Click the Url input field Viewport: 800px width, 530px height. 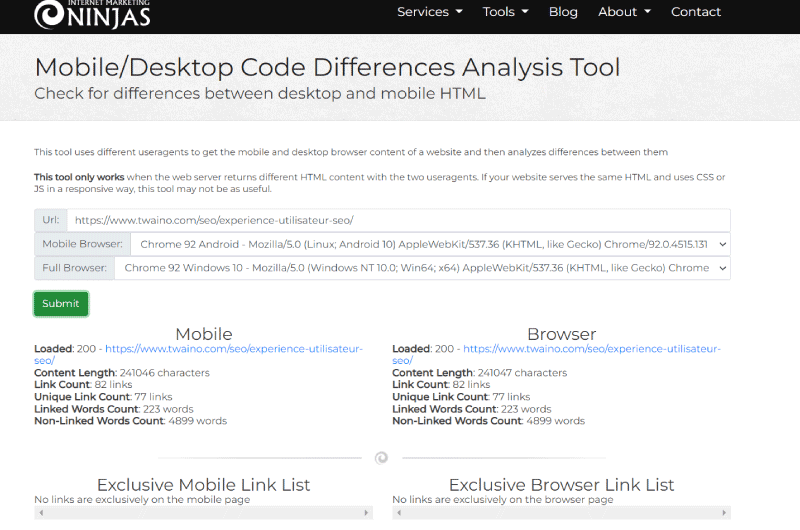(x=398, y=220)
